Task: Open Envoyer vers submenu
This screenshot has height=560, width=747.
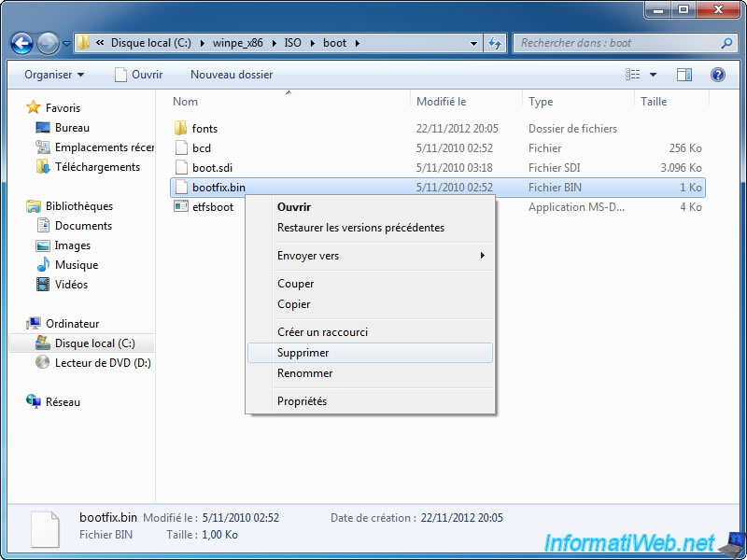Action: [x=370, y=256]
